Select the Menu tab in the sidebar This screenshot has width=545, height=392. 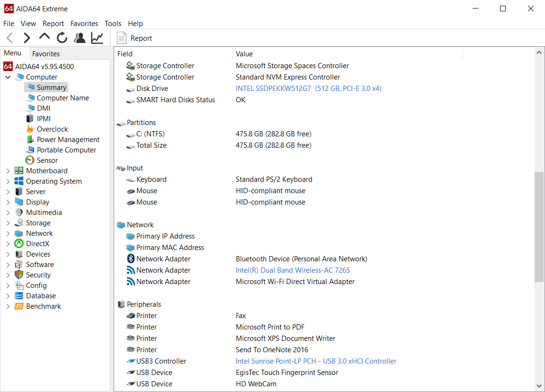(13, 53)
